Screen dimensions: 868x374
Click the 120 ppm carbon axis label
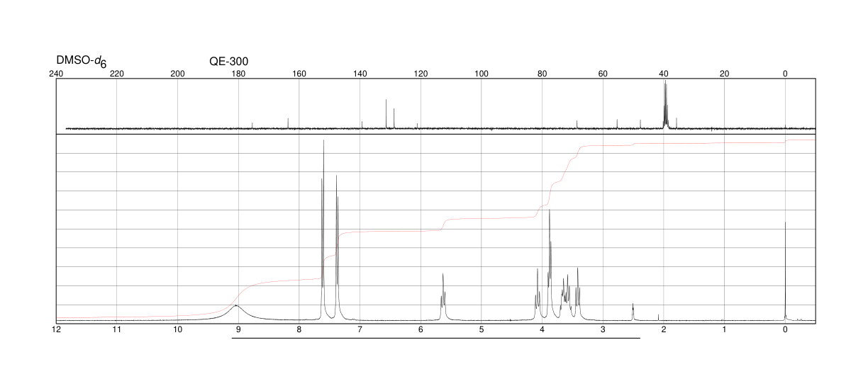(421, 74)
